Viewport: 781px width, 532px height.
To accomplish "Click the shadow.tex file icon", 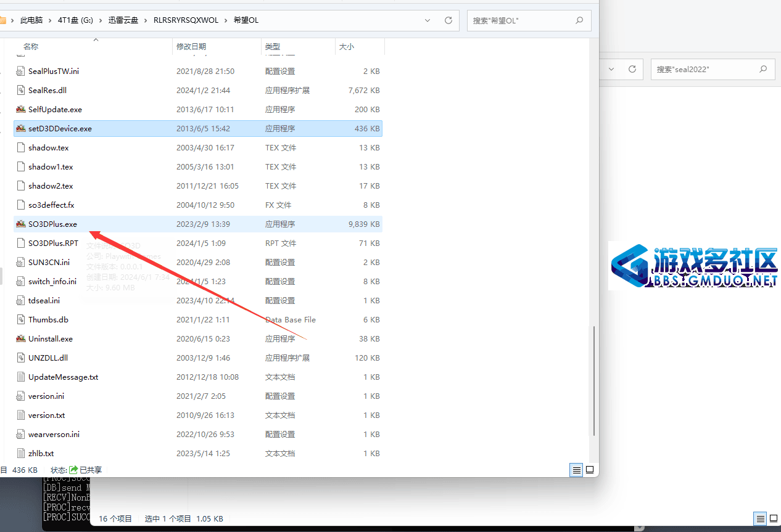I will click(20, 147).
